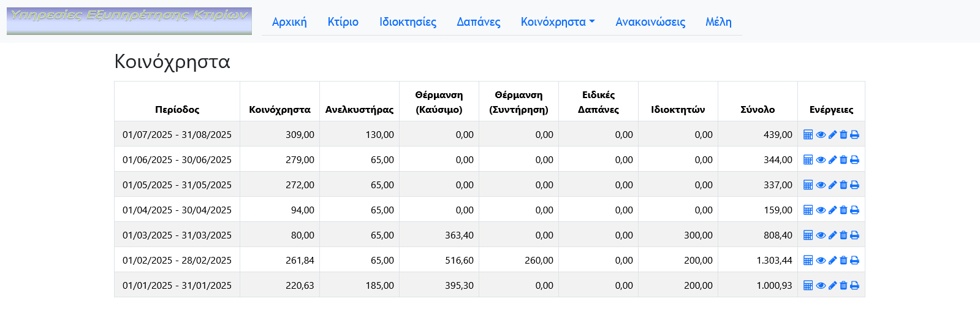This screenshot has width=980, height=328.
Task: Open the Ανακοινώσεις page
Action: (650, 22)
